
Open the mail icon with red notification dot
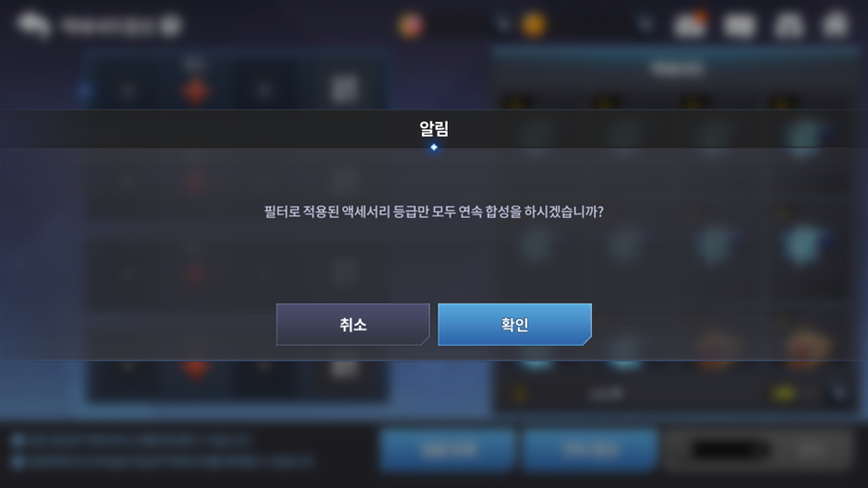pos(691,25)
